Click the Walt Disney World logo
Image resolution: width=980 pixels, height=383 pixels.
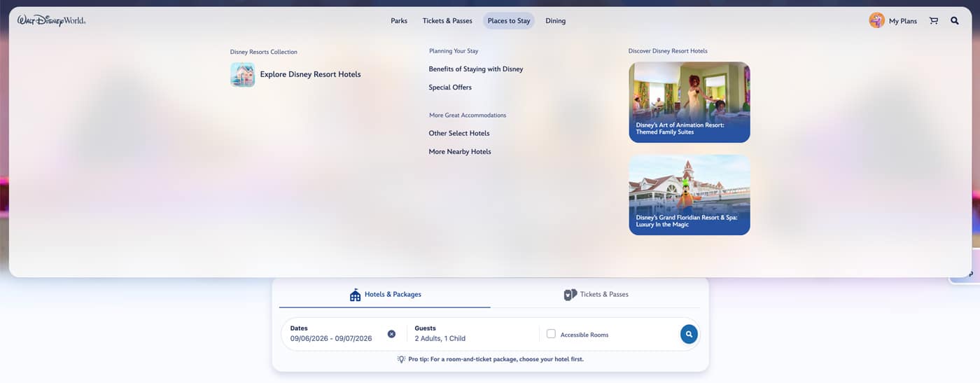(51, 21)
